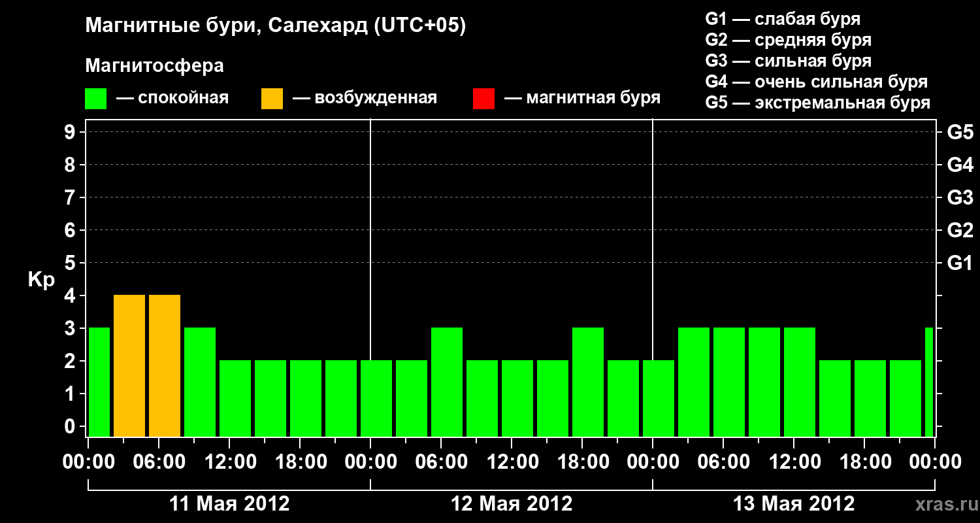Click the second orange Kp 4 bar

coord(165,366)
